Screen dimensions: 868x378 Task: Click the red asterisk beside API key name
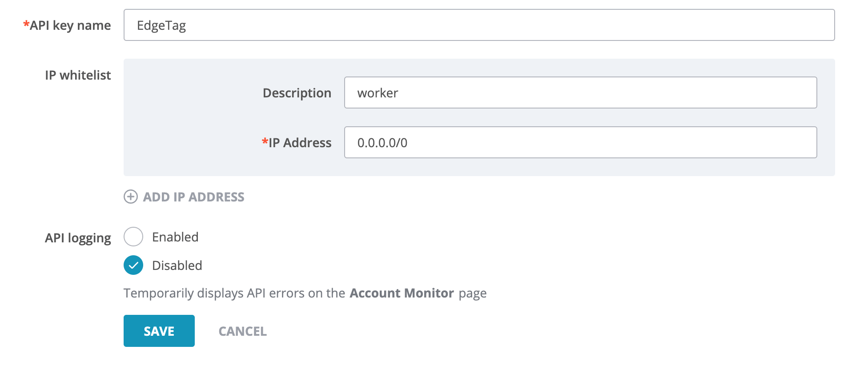point(26,24)
